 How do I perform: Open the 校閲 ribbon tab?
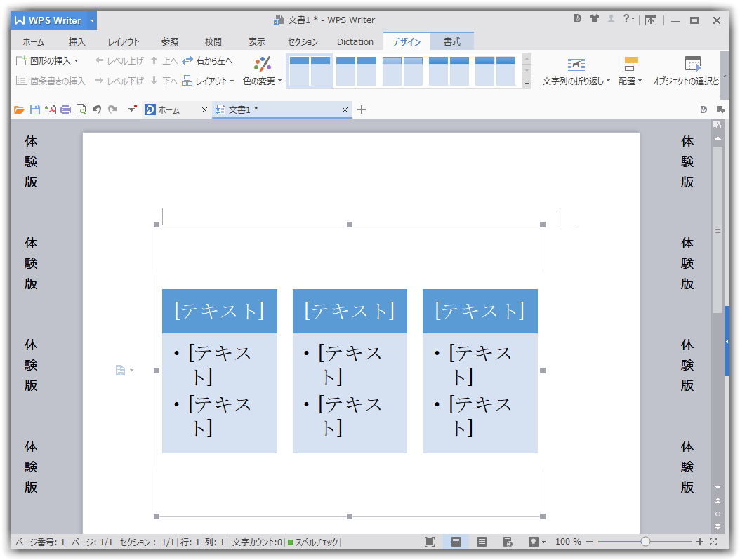pos(213,41)
